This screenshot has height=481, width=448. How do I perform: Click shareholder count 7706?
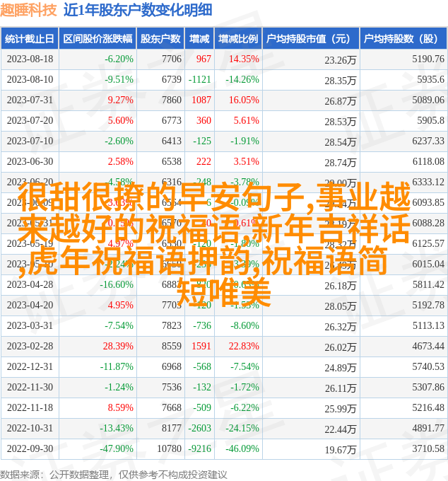click(172, 59)
